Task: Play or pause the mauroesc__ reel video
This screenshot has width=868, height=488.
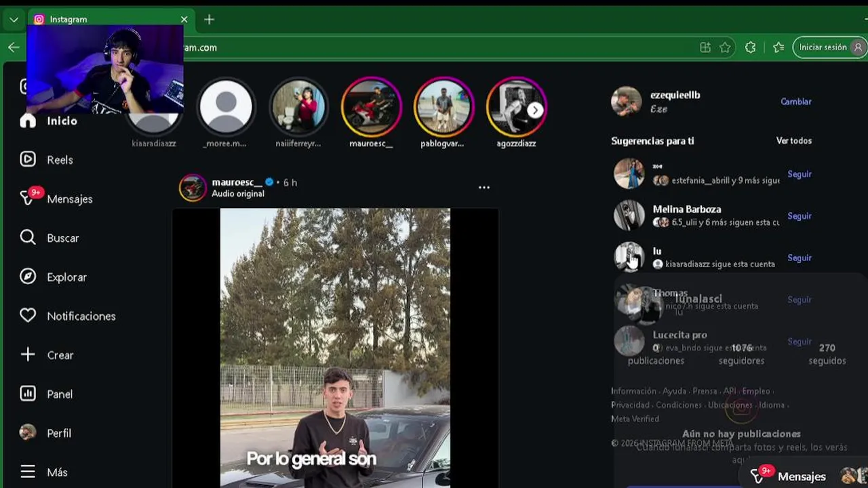Action: (x=335, y=348)
